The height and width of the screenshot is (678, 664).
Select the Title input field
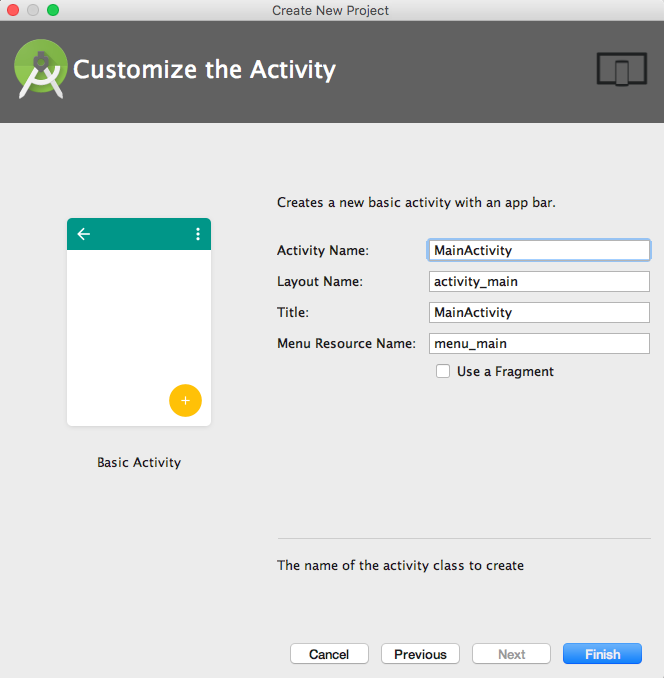tap(539, 312)
